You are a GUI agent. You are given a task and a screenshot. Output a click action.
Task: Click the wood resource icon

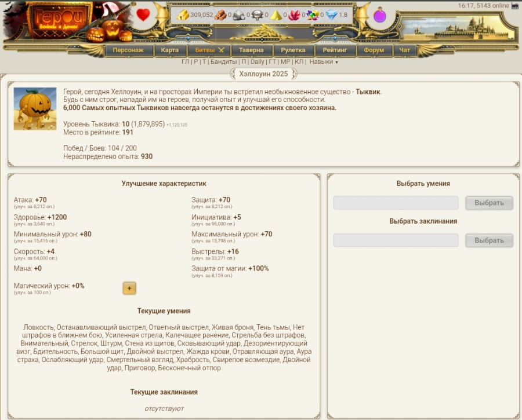click(220, 15)
